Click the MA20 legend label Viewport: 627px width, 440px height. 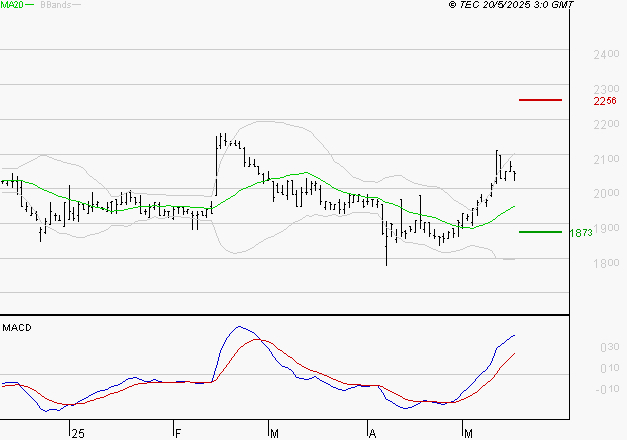[x=10, y=5]
